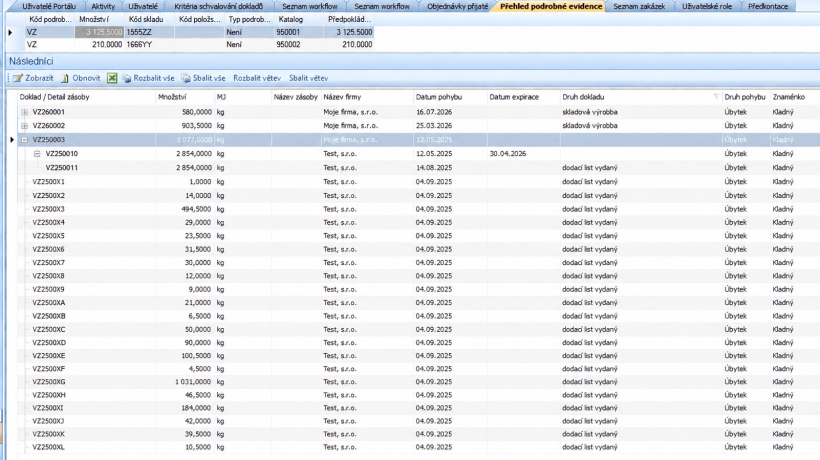Click the Obnovit refresh icon
Screen dimensions: 820x460
65,78
